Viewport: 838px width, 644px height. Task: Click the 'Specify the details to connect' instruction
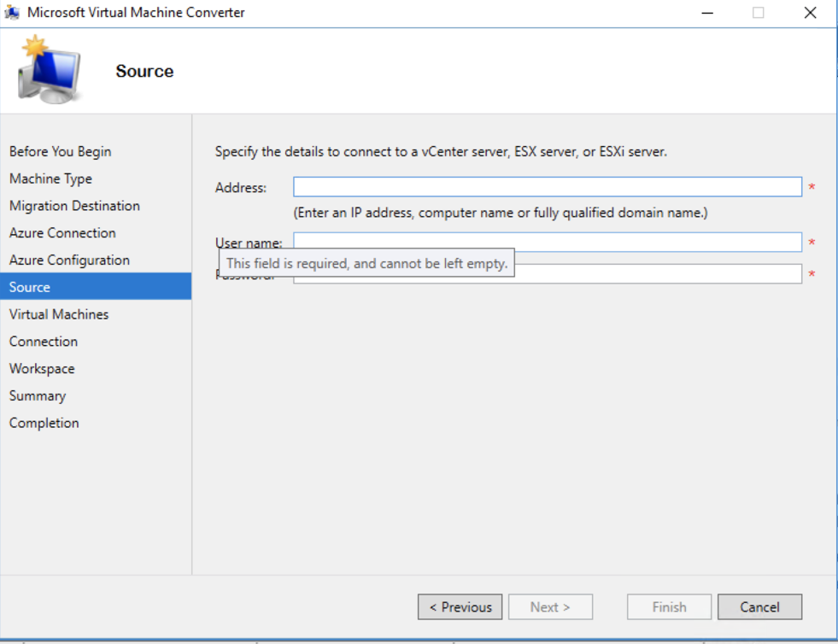441,152
